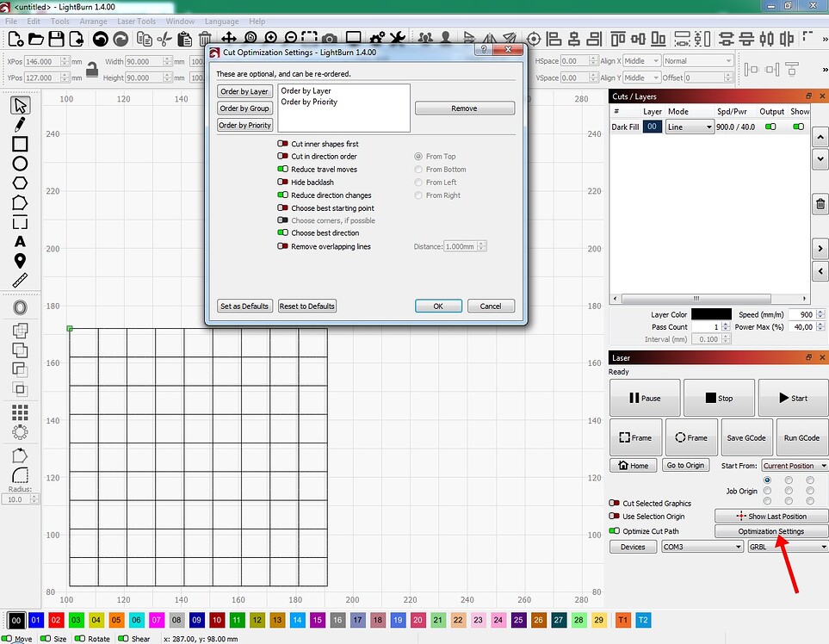829x644 pixels.
Task: Open the Start From dropdown showing Current Position
Action: click(794, 465)
